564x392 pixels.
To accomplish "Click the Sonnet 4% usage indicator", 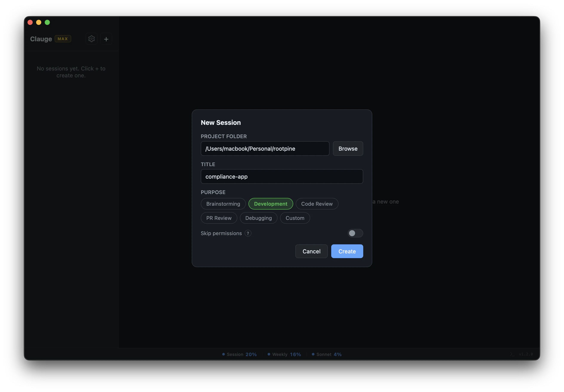I will (326, 354).
